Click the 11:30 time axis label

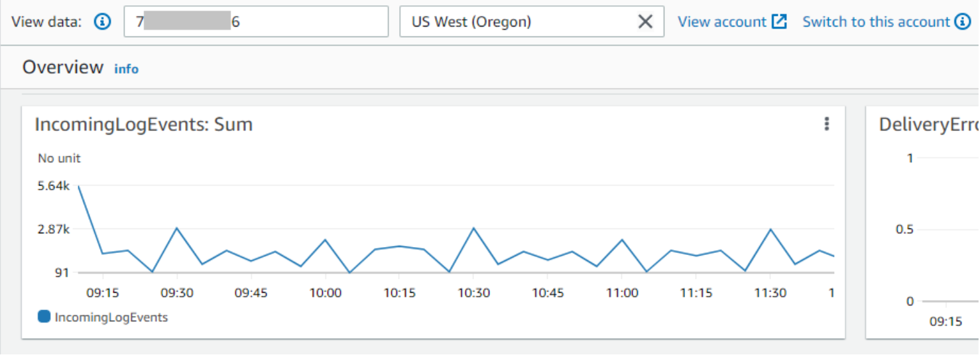[x=770, y=293]
